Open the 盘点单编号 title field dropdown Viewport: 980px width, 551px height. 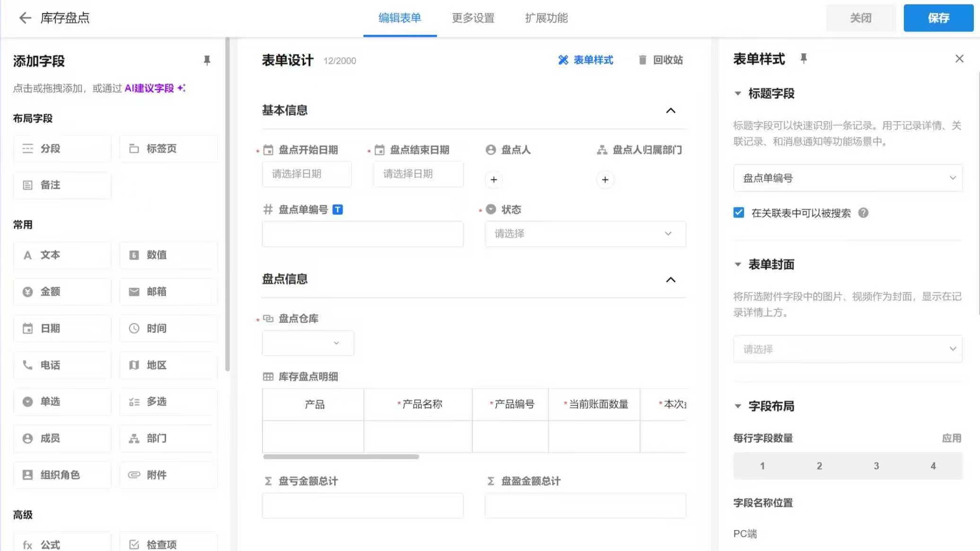(848, 178)
